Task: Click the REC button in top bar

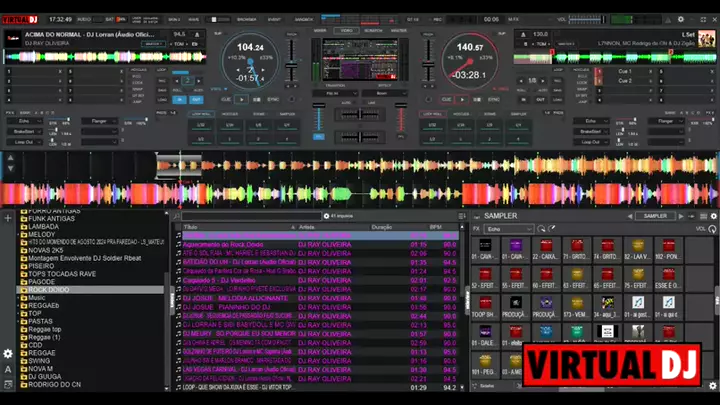Action: pyautogui.click(x=436, y=19)
